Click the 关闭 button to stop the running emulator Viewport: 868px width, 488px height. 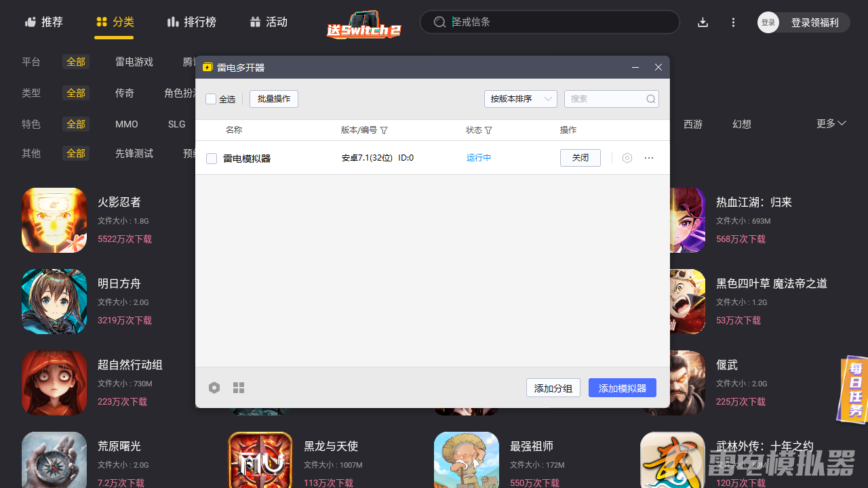pyautogui.click(x=580, y=157)
